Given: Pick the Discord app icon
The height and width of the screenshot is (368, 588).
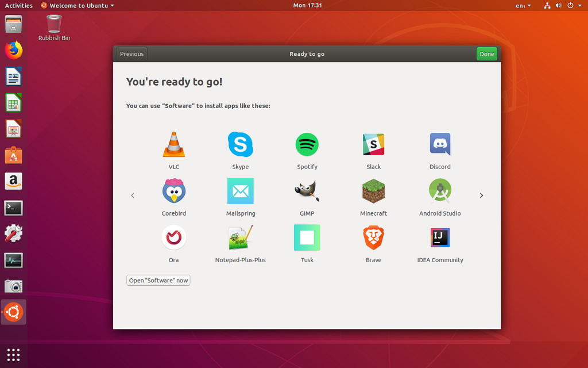Looking at the screenshot, I should coord(440,144).
